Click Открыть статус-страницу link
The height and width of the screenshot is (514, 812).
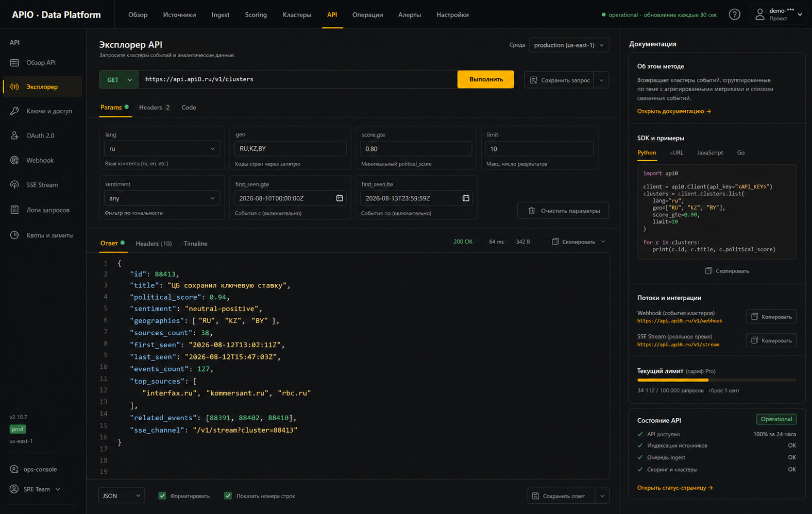pos(675,488)
